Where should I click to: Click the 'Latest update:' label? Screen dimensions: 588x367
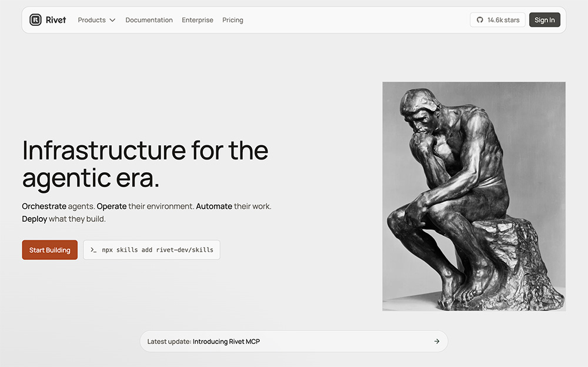coord(169,342)
